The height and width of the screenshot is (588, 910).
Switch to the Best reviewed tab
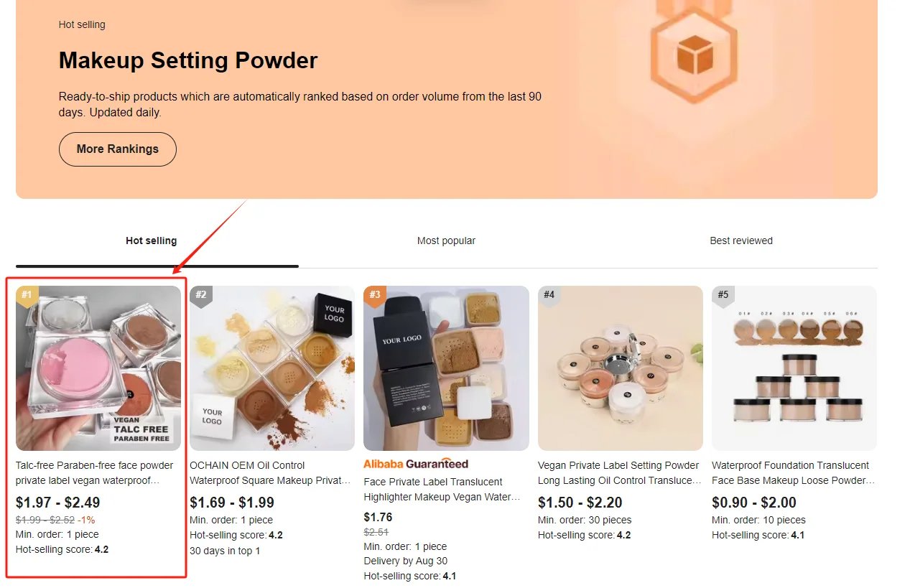[x=741, y=241]
